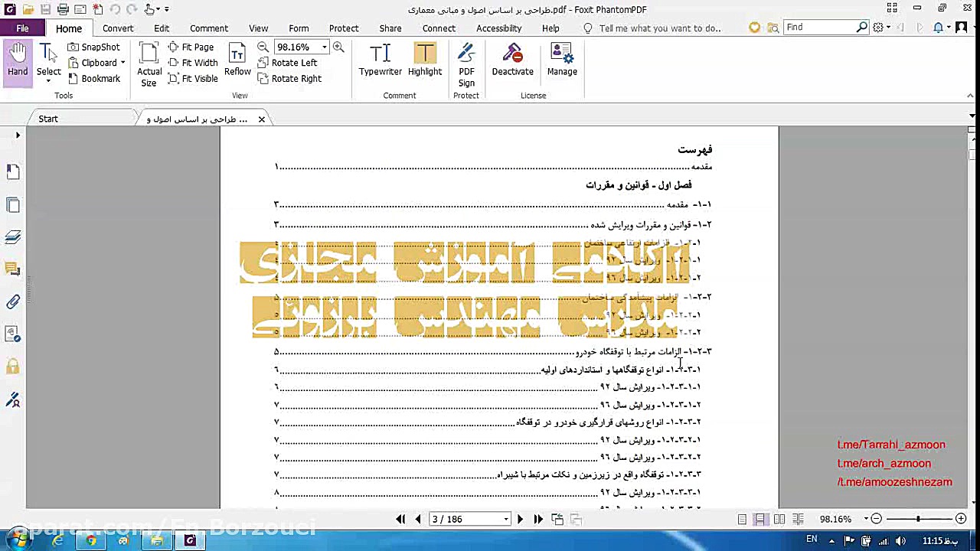
Task: Take a SnapShot of the page
Action: coord(93,47)
